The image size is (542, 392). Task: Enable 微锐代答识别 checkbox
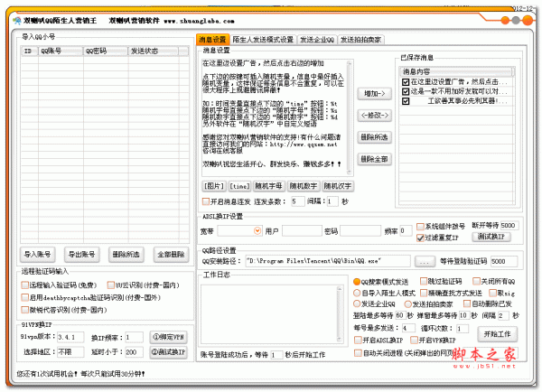(24, 310)
